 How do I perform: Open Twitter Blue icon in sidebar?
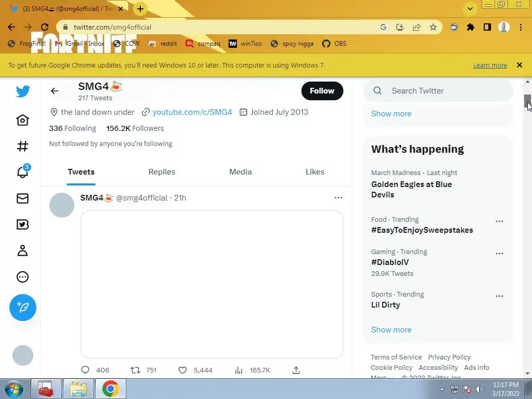tap(23, 224)
